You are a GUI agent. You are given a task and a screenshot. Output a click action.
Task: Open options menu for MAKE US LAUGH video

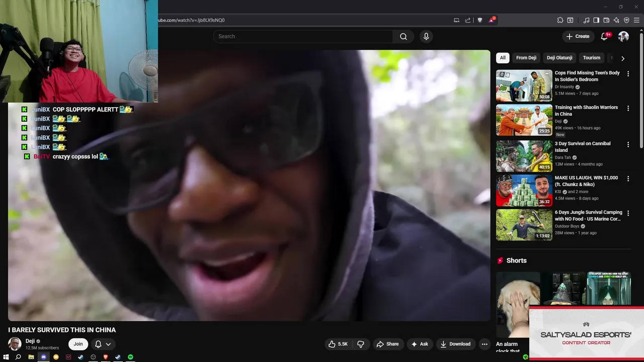coord(628,178)
